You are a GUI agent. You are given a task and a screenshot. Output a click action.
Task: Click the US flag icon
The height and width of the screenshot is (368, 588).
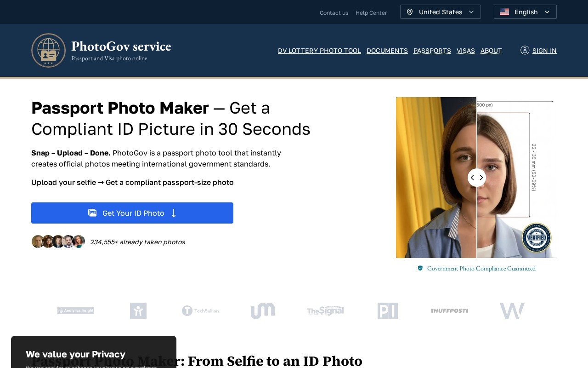(x=504, y=12)
